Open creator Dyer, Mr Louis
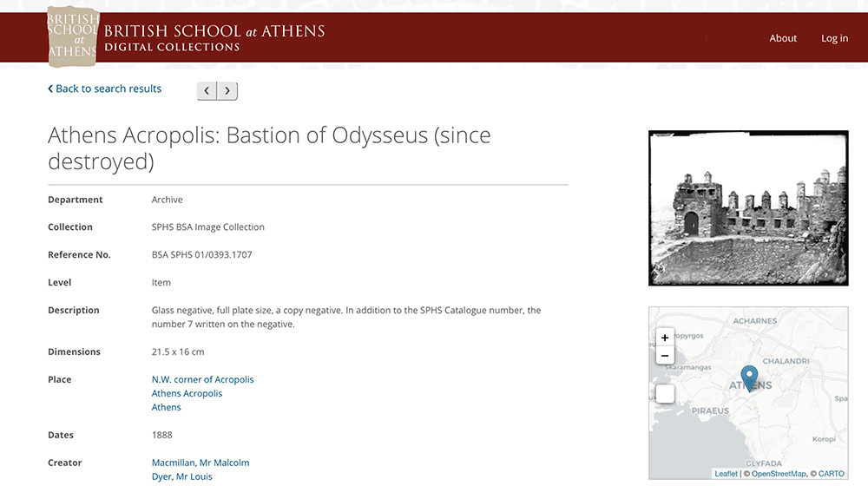 [x=181, y=476]
